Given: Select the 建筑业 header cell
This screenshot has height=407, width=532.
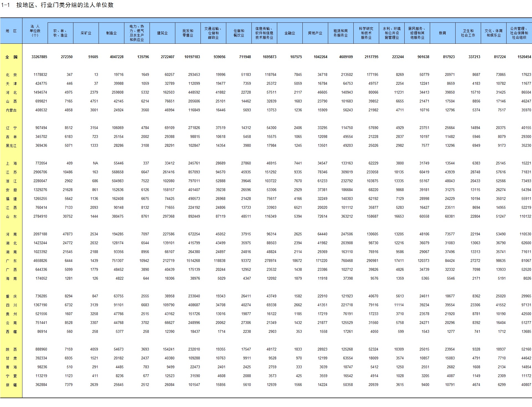Looking at the screenshot, I should click(x=162, y=33).
